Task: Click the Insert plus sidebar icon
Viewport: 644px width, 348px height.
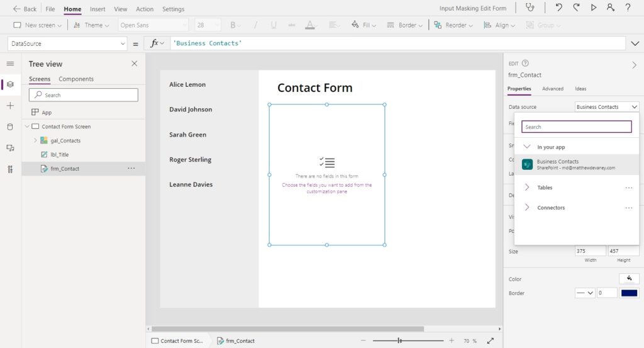Action: point(10,106)
